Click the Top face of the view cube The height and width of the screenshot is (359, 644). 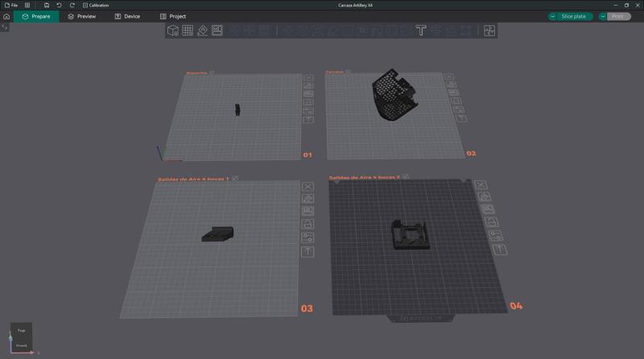pos(22,330)
